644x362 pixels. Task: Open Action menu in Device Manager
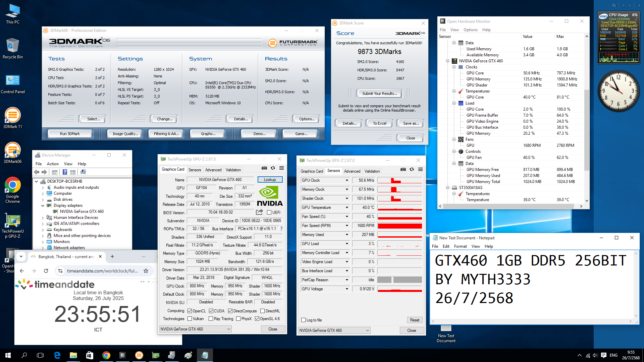(53, 164)
